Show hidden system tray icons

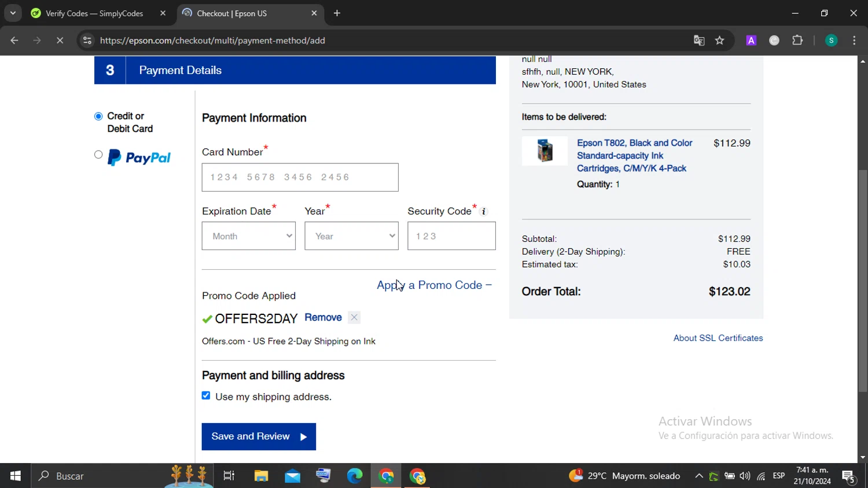tap(699, 476)
